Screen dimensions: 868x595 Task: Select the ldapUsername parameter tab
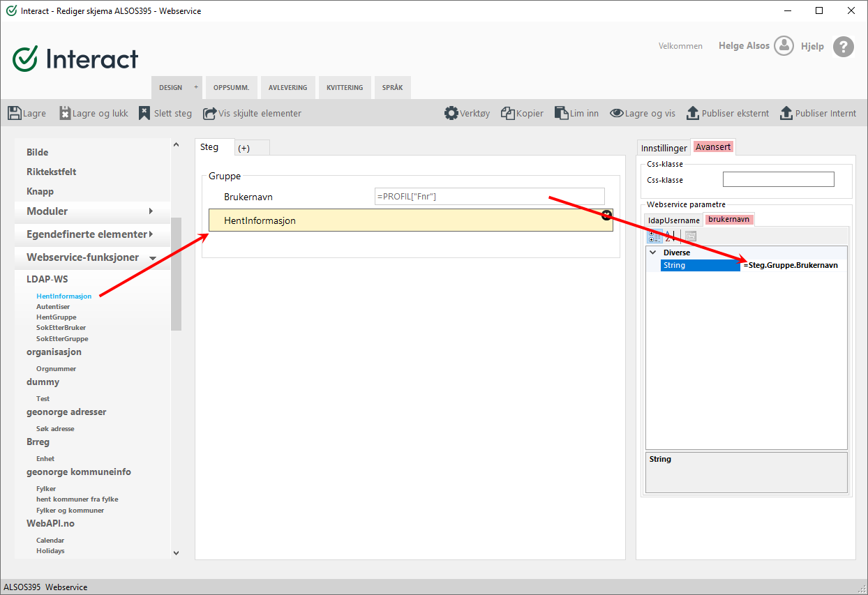pyautogui.click(x=674, y=220)
